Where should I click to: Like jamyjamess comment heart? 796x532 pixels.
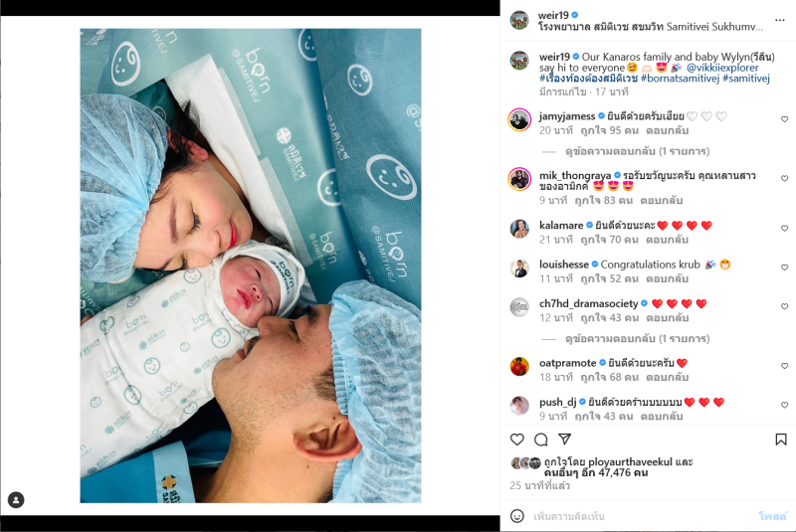pyautogui.click(x=784, y=119)
